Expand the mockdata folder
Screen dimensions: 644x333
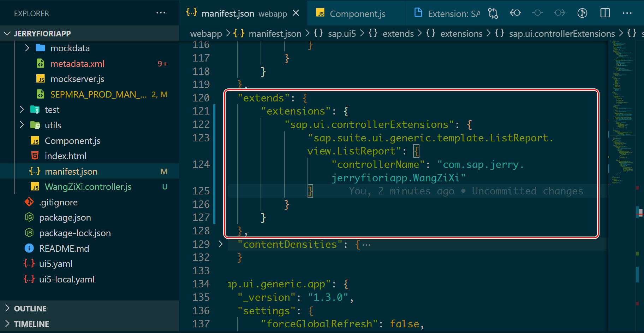(x=27, y=48)
